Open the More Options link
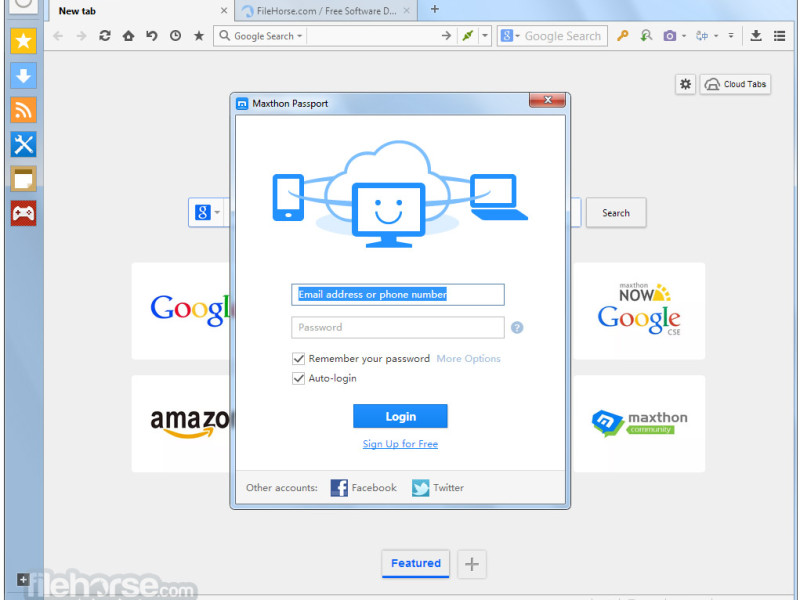The image size is (800, 600). pos(468,359)
